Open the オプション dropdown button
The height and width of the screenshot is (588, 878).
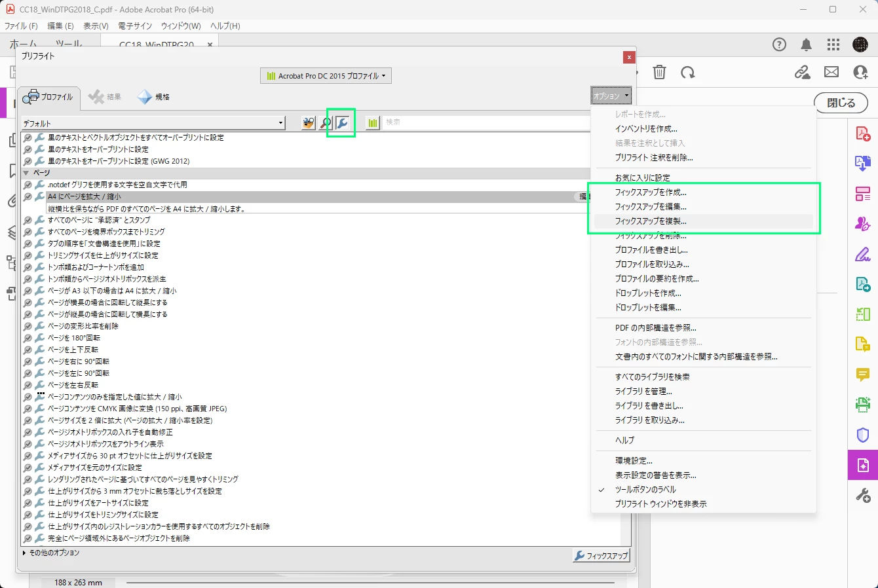click(x=611, y=96)
